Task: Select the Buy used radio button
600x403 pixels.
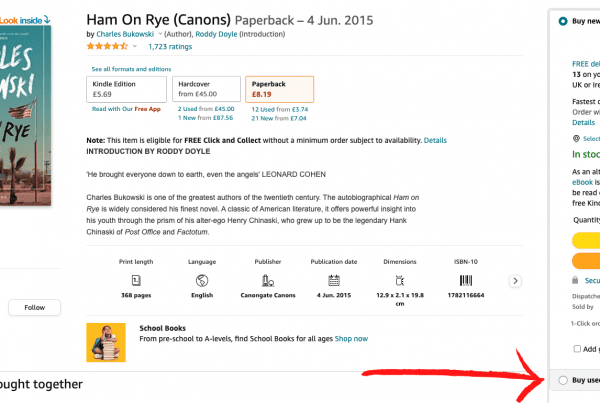Action: [563, 380]
